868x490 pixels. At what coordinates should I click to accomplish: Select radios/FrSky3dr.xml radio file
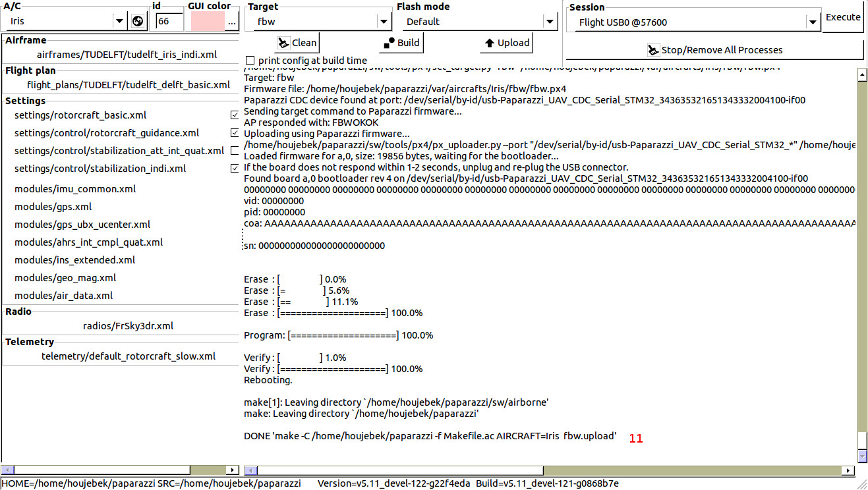[x=128, y=326]
